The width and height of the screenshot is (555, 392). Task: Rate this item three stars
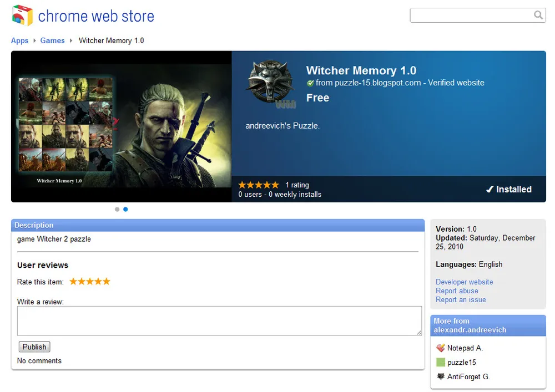[90, 281]
